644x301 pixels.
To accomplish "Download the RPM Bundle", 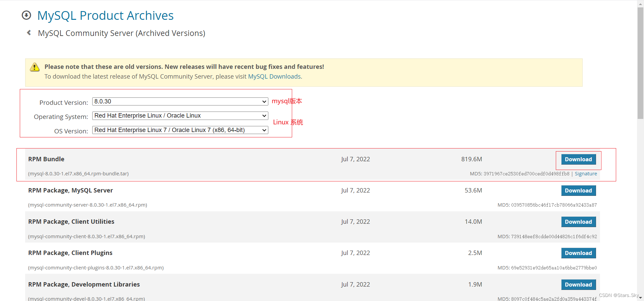I will click(x=578, y=159).
